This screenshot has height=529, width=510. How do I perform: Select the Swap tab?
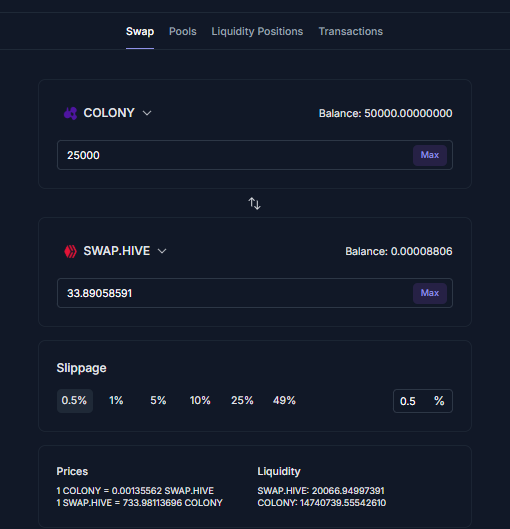click(140, 31)
